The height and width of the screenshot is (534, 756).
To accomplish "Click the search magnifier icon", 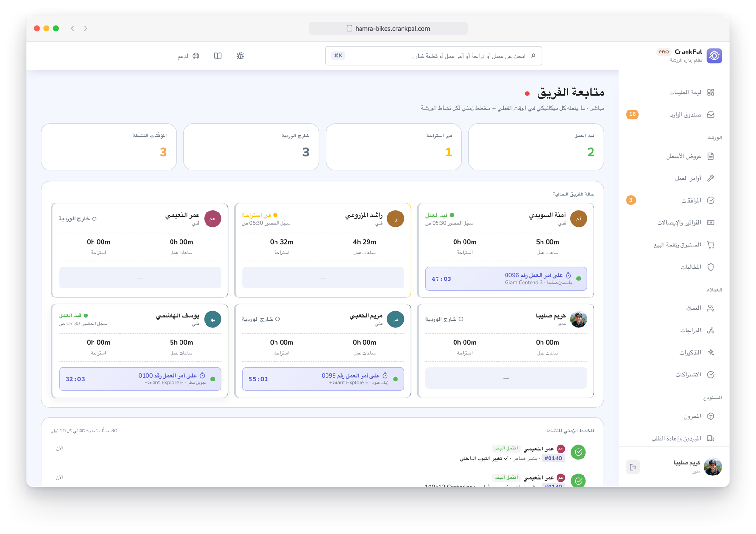I will click(533, 56).
